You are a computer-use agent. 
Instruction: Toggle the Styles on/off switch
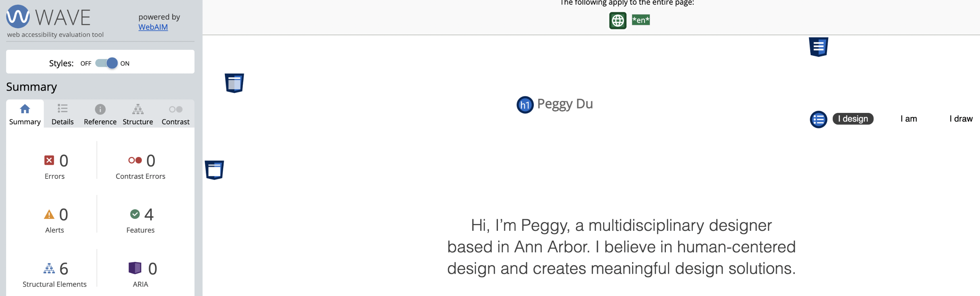click(106, 63)
